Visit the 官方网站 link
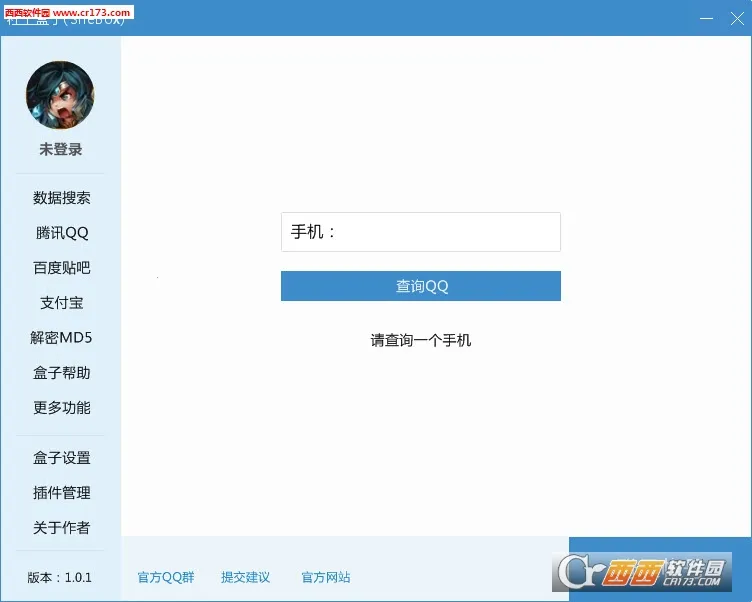The width and height of the screenshot is (752, 602). click(326, 577)
